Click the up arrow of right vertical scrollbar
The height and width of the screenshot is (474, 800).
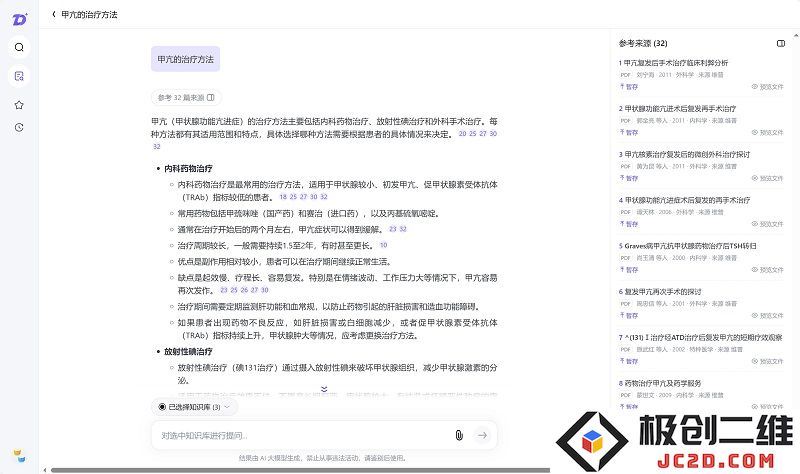click(x=796, y=36)
